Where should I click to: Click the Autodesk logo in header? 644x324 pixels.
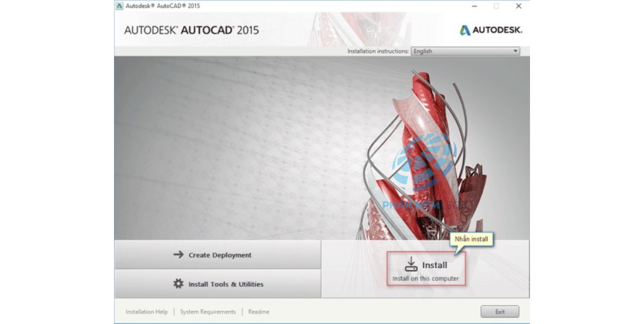pyautogui.click(x=491, y=30)
